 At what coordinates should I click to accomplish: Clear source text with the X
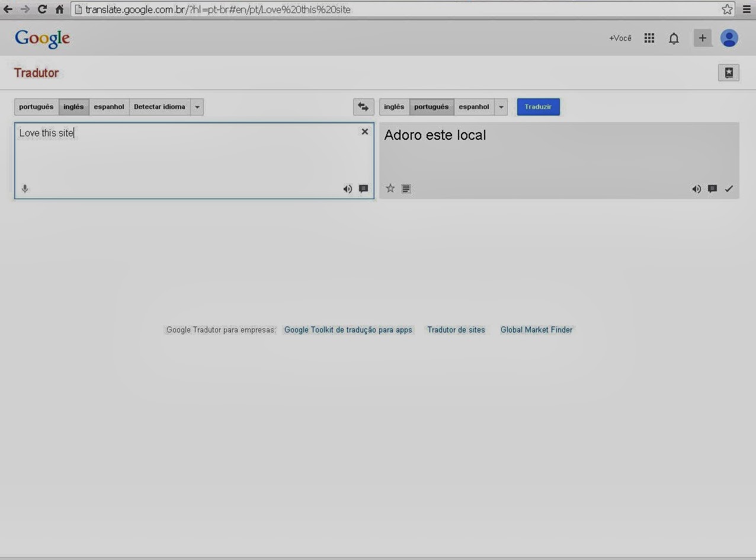[365, 132]
